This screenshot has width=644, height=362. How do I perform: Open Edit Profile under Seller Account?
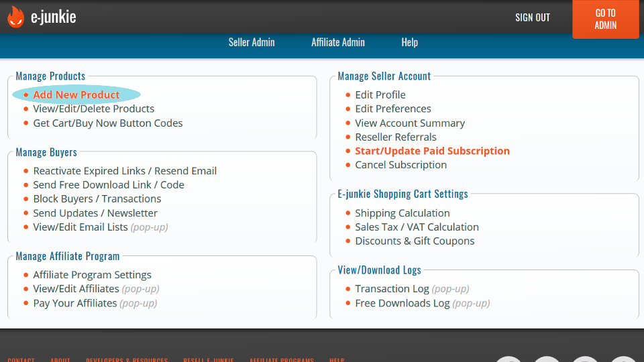coord(380,95)
